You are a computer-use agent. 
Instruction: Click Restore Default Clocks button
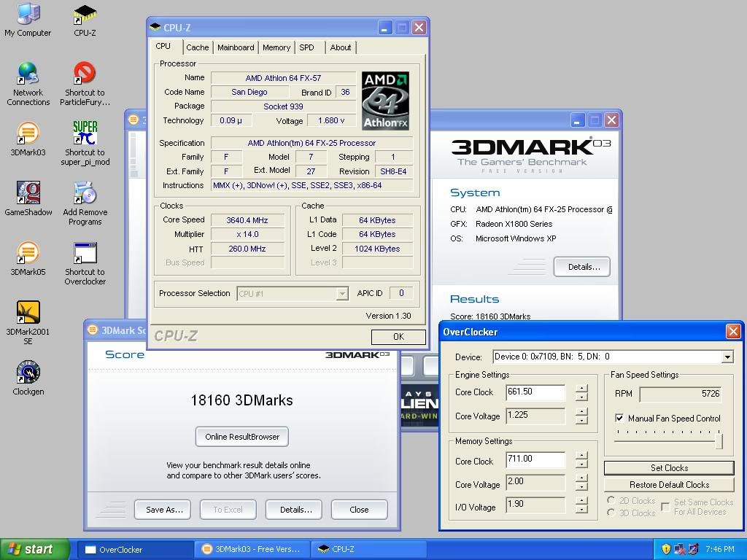669,485
